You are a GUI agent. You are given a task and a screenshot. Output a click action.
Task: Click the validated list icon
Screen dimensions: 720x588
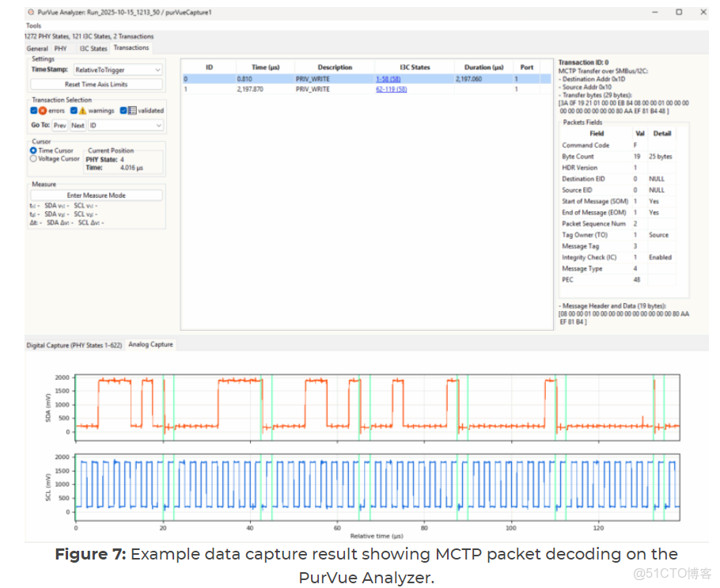pyautogui.click(x=131, y=111)
